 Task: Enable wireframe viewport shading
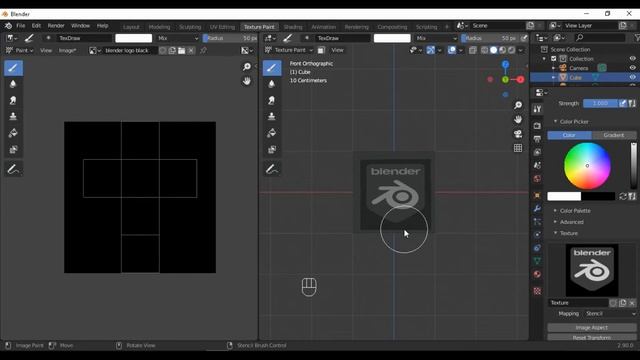484,50
